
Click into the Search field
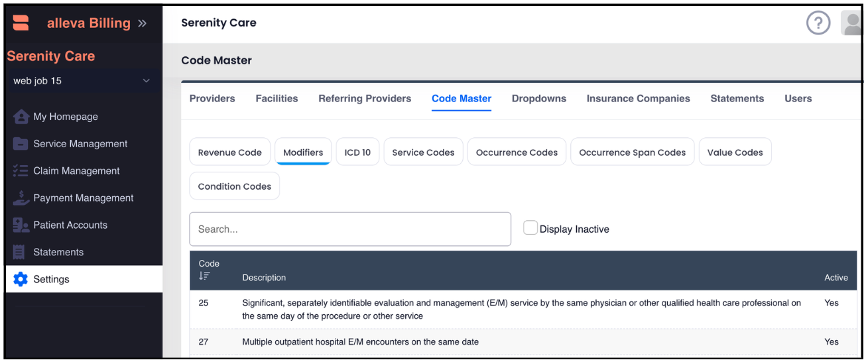coord(349,229)
